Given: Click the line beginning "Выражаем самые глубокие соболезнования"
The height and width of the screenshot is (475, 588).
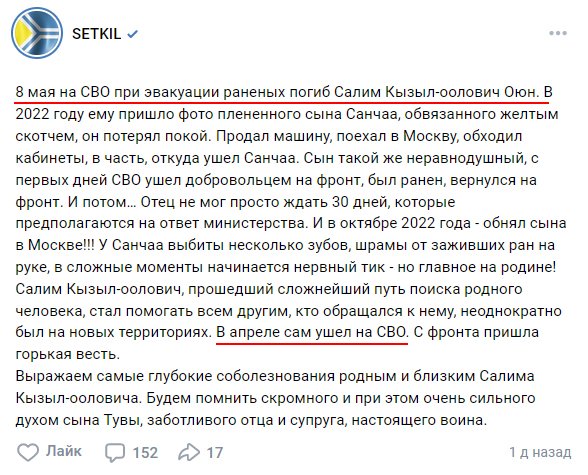Looking at the screenshot, I should coord(275,376).
